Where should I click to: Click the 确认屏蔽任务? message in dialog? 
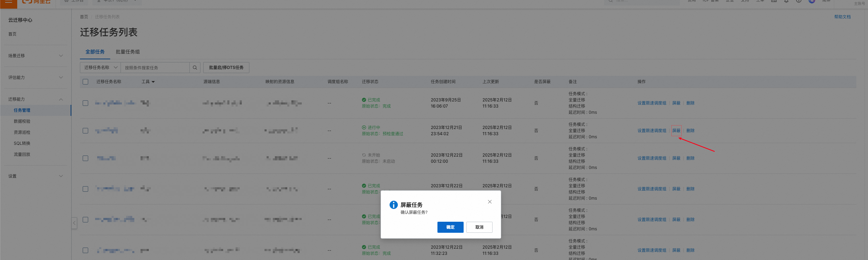pos(414,212)
